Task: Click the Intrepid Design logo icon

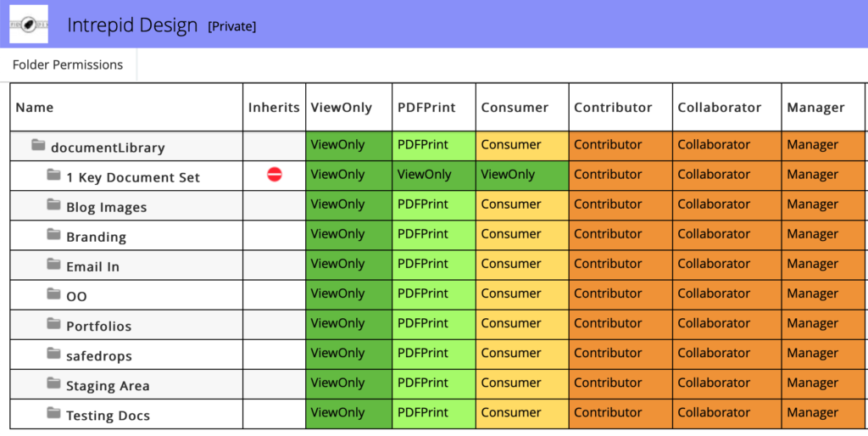Action: coord(29,25)
